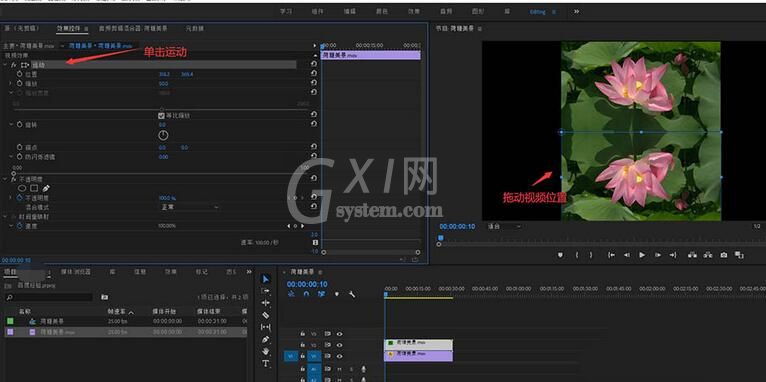
Task: Toggle Snap in the timeline
Action: point(306,294)
